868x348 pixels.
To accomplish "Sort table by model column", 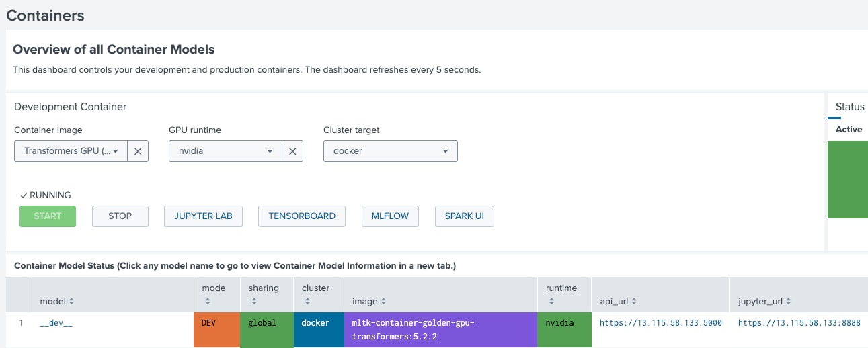I will coord(57,302).
